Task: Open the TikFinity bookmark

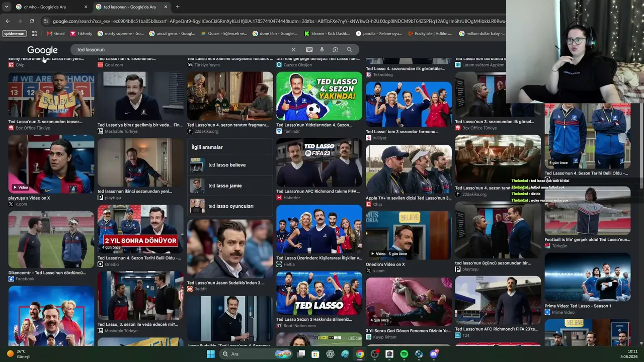Action: pyautogui.click(x=81, y=34)
